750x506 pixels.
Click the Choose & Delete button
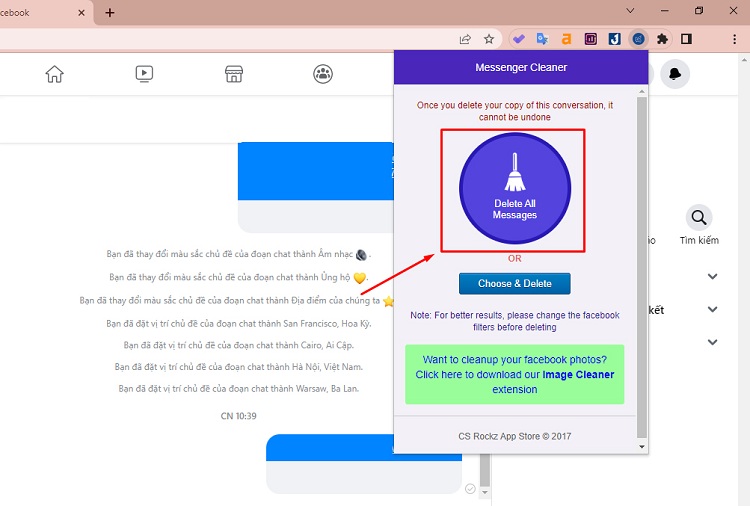(515, 284)
